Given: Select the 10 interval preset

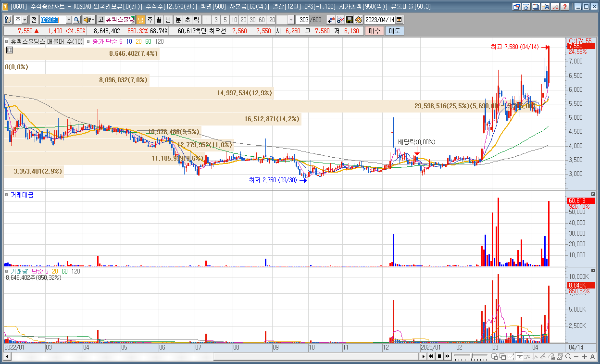Looking at the screenshot, I should click(x=234, y=20).
